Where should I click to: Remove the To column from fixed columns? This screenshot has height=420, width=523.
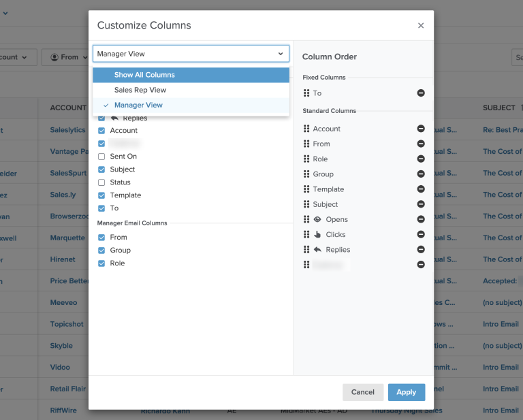tap(421, 93)
